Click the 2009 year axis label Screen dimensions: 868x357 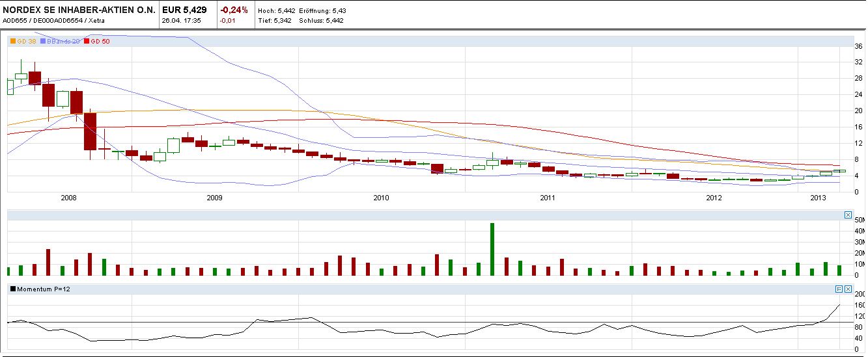pyautogui.click(x=214, y=197)
